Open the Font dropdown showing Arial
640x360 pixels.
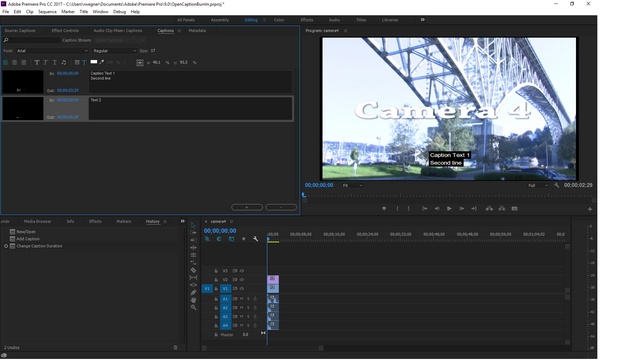click(52, 51)
